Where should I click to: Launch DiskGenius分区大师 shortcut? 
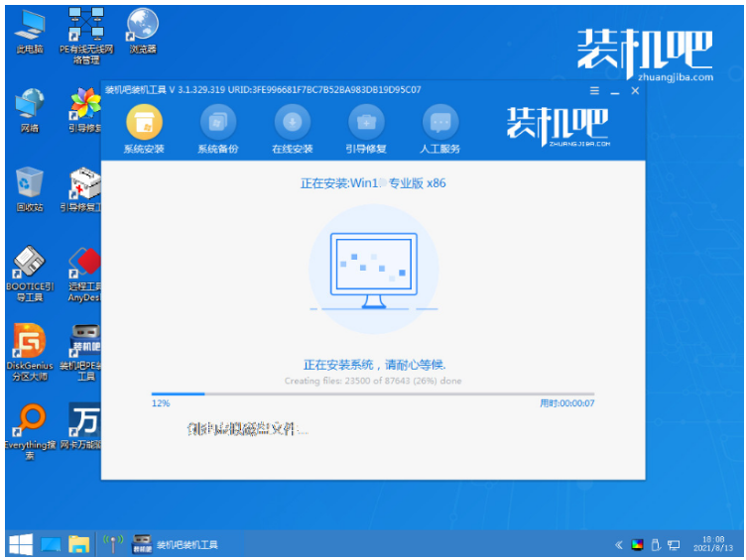pyautogui.click(x=30, y=345)
